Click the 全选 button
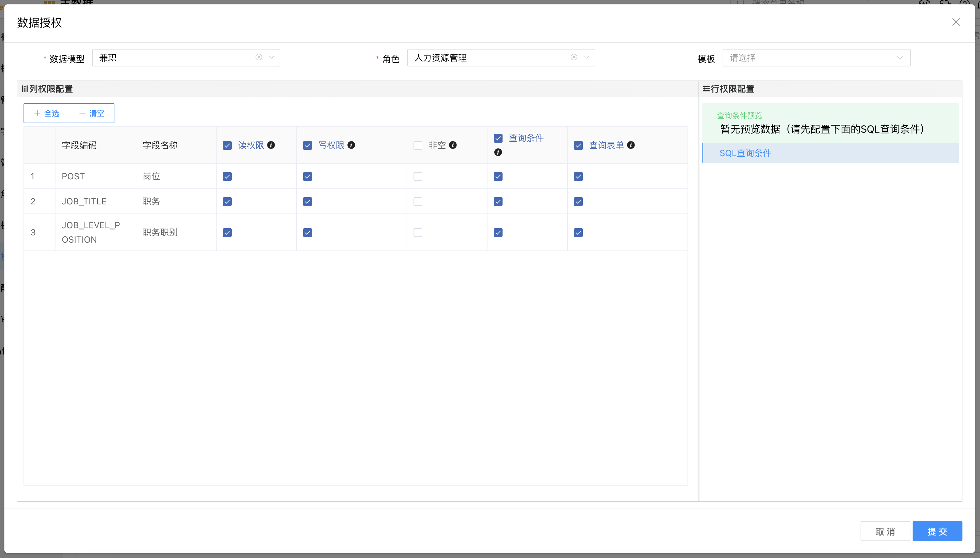Screen dimensions: 980x558 click(46, 113)
